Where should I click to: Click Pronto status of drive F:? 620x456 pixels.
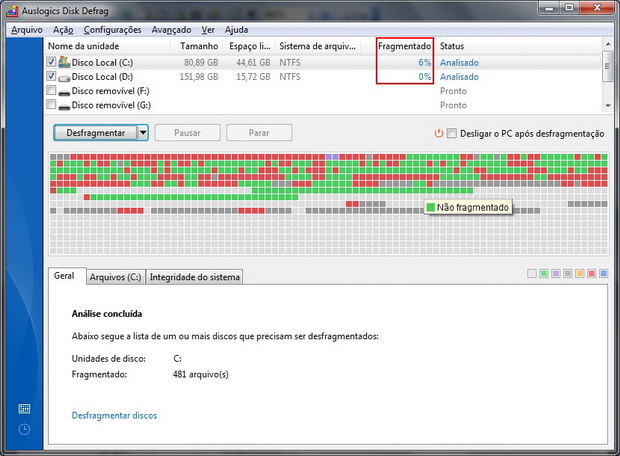click(453, 91)
